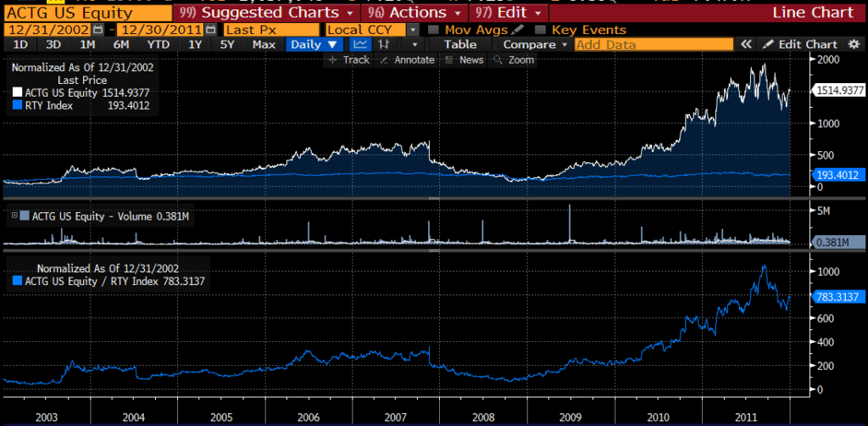This screenshot has height=426, width=868.
Task: Click the Volume series color swatch
Action: [x=25, y=216]
